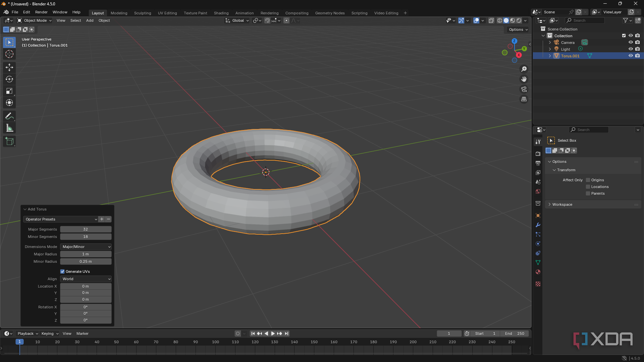644x362 pixels.
Task: Adjust the Minor Radius value field
Action: (86, 261)
